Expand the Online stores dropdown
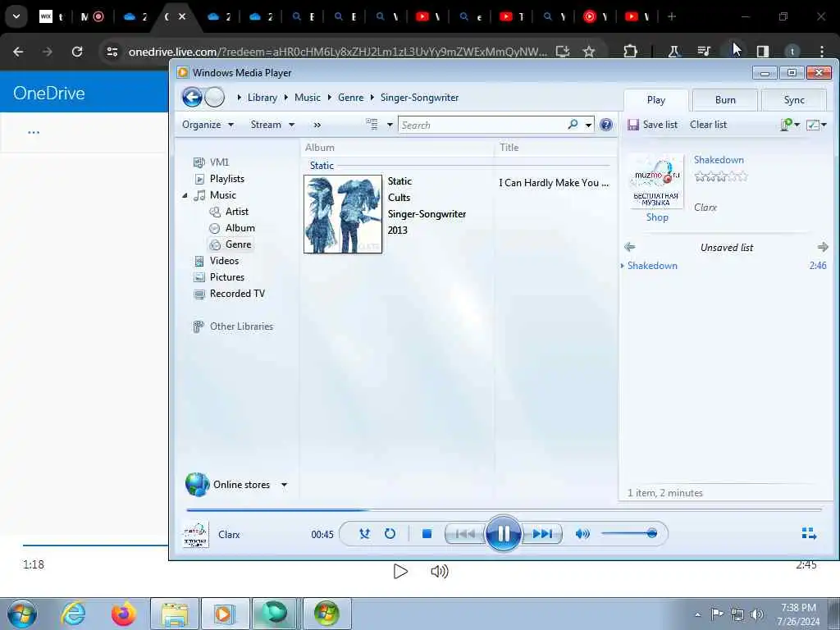This screenshot has height=630, width=840. [x=284, y=485]
